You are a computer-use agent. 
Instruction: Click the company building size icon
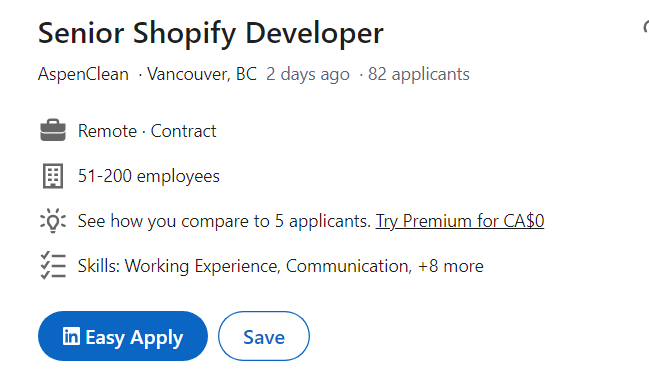coord(53,176)
